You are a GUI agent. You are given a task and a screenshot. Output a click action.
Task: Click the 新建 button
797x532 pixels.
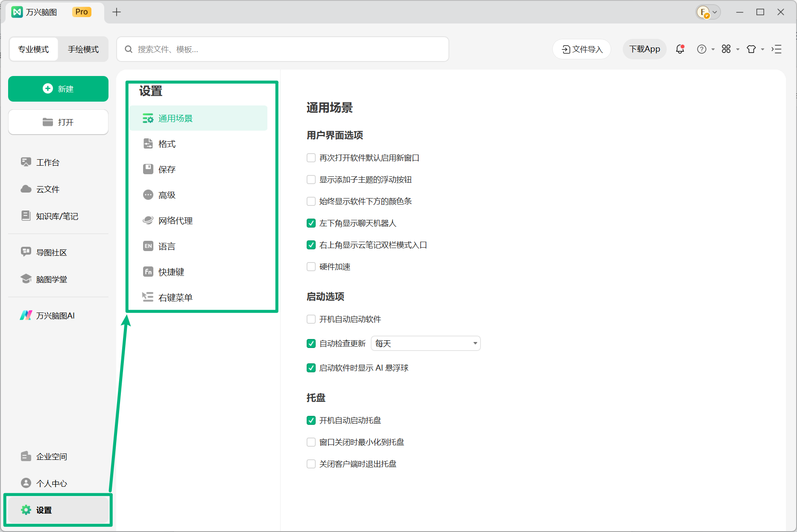(58, 89)
